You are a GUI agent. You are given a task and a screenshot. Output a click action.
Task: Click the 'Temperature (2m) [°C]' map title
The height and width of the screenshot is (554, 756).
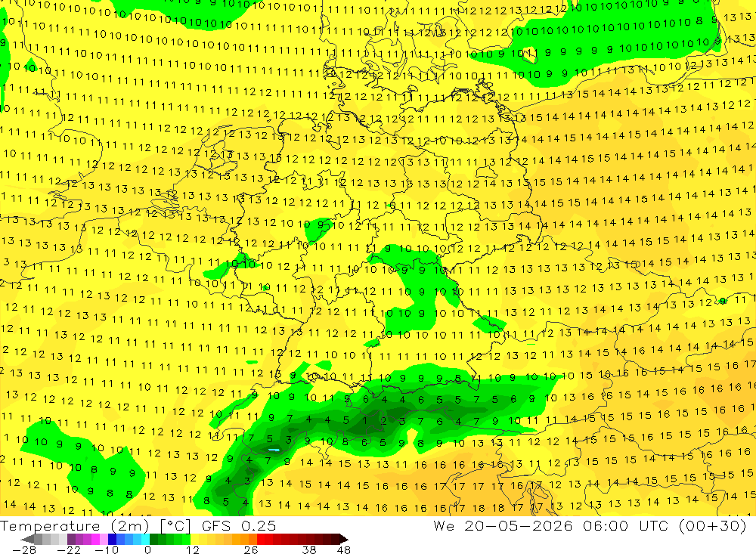tap(95, 525)
